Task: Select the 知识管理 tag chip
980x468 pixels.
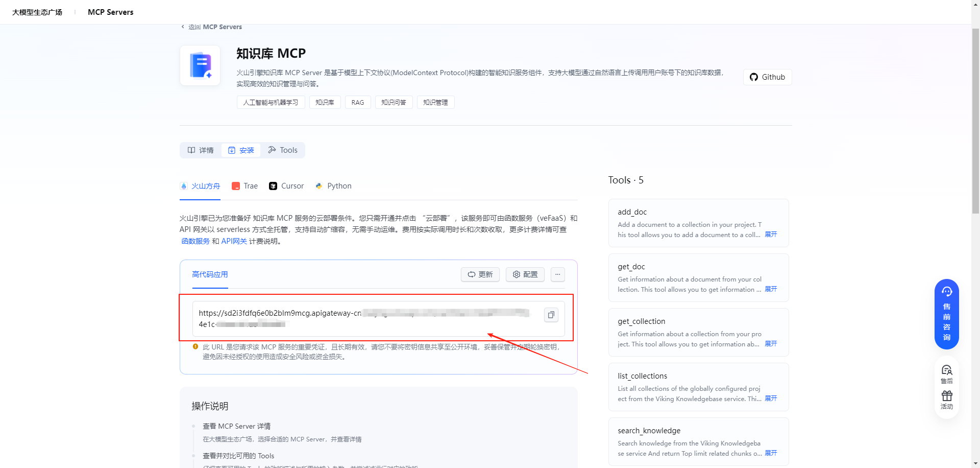Action: (435, 102)
